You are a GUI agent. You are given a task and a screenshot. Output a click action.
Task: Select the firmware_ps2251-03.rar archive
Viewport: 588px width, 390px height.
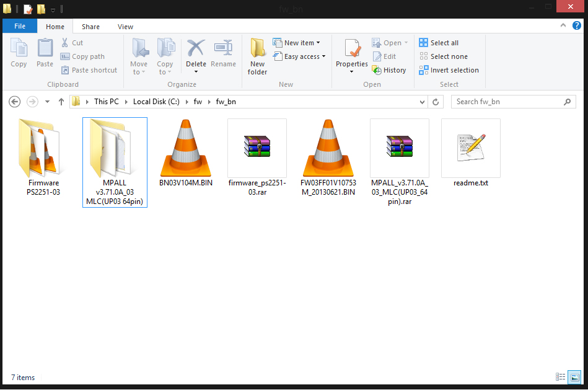(257, 157)
